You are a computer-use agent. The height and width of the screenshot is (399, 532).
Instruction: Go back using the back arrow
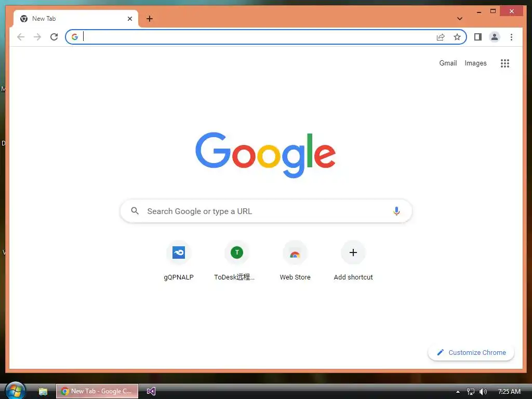click(21, 37)
